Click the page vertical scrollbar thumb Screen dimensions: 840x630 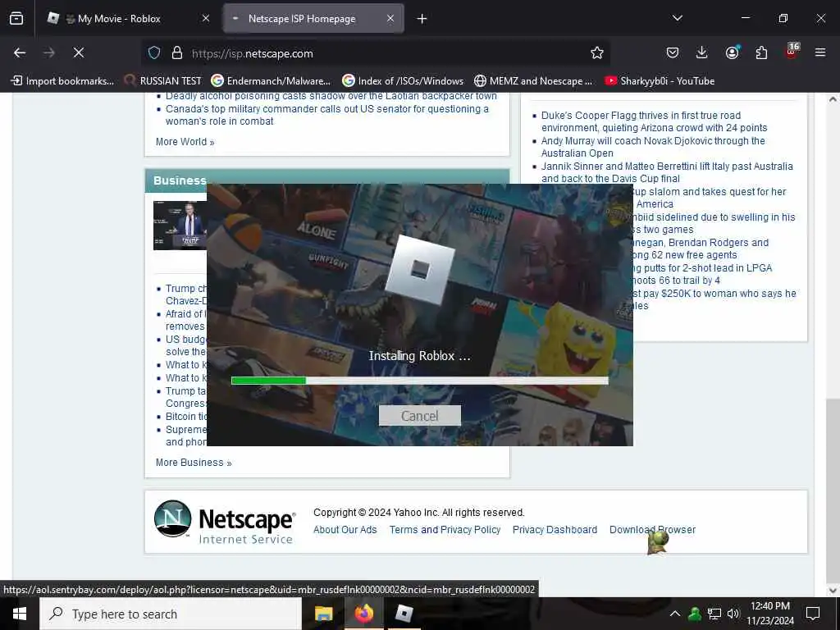(x=833, y=489)
